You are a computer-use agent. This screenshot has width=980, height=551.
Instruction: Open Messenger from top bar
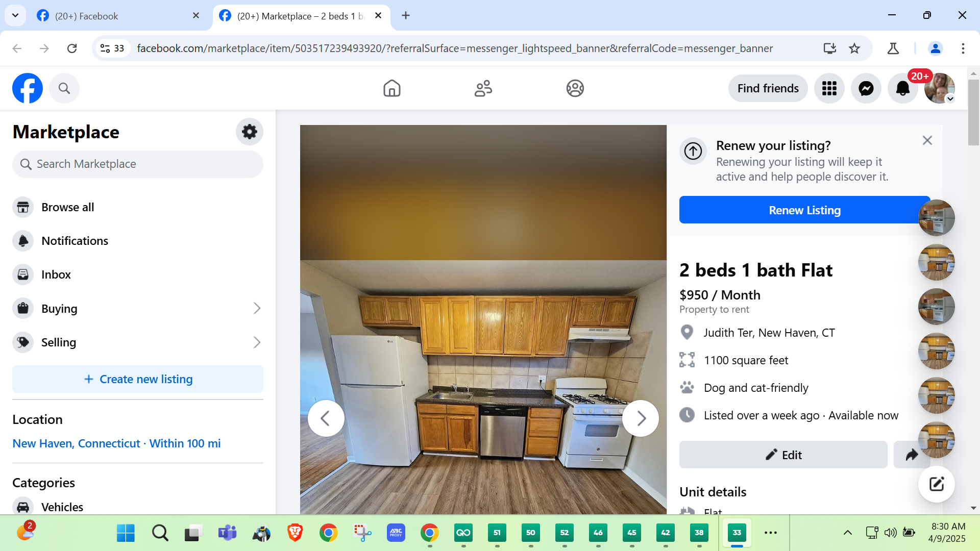pyautogui.click(x=866, y=88)
